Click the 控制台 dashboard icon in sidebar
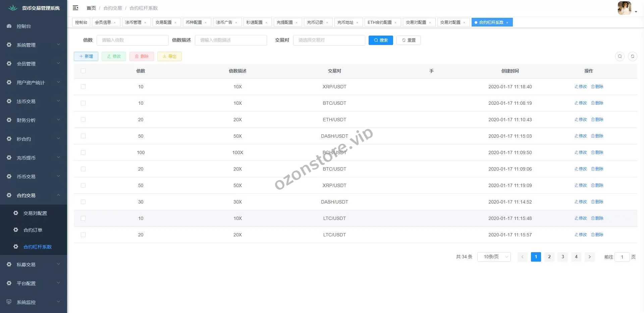Image resolution: width=644 pixels, height=313 pixels. click(x=9, y=26)
